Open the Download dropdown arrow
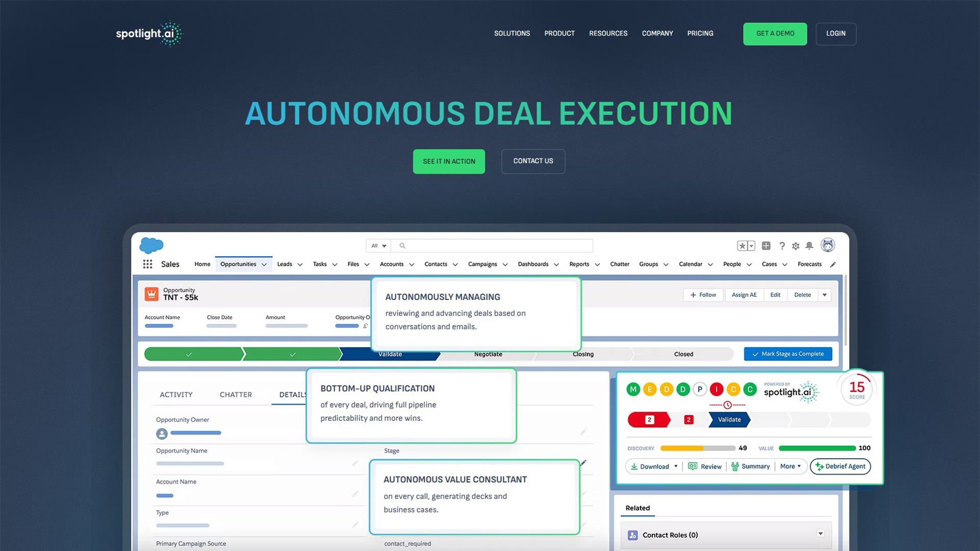 click(x=676, y=466)
